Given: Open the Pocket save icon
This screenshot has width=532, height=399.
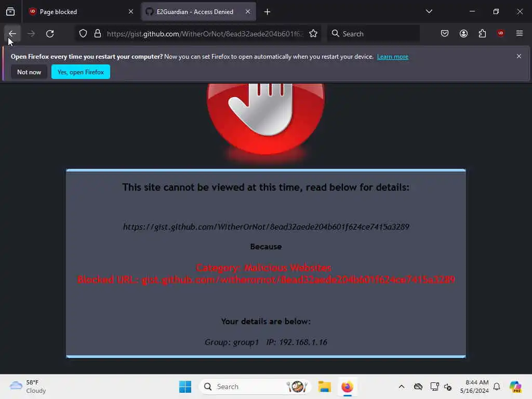Looking at the screenshot, I should tap(445, 33).
